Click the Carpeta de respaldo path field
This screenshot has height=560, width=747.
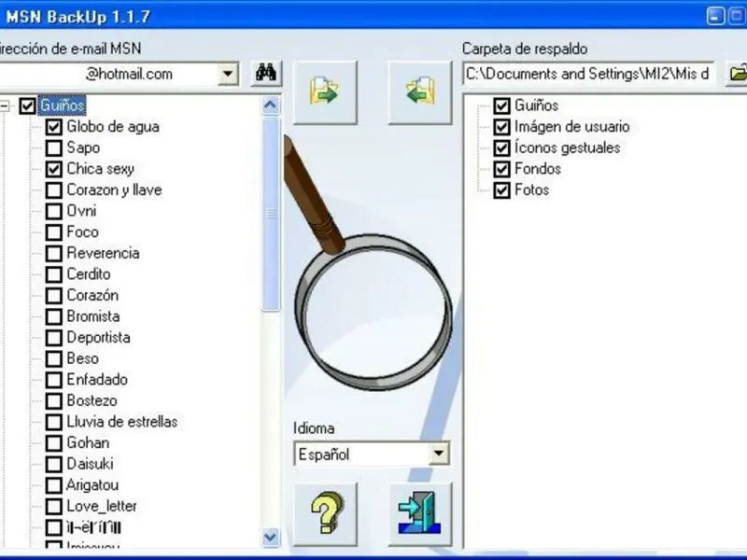[x=588, y=74]
